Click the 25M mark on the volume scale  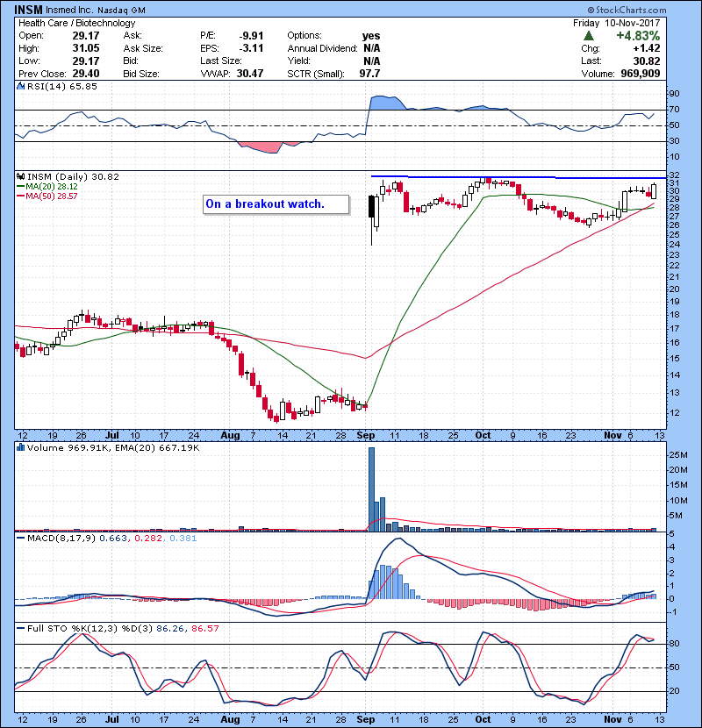677,455
